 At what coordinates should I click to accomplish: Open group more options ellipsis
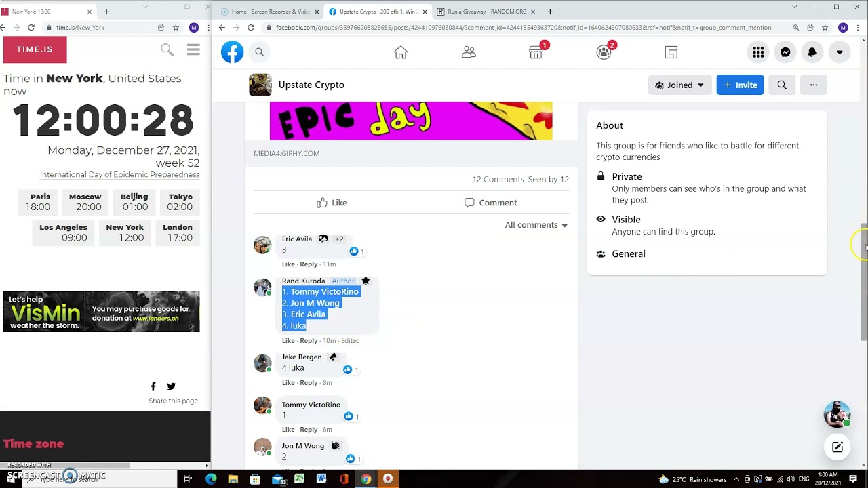tap(813, 85)
